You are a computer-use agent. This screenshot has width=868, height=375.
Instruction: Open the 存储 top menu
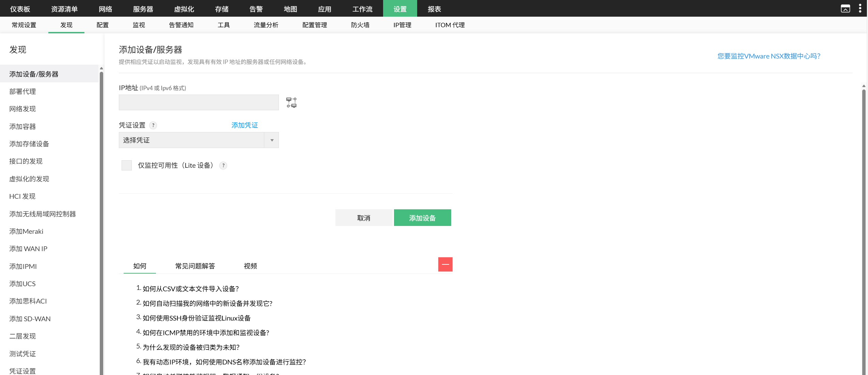[222, 9]
